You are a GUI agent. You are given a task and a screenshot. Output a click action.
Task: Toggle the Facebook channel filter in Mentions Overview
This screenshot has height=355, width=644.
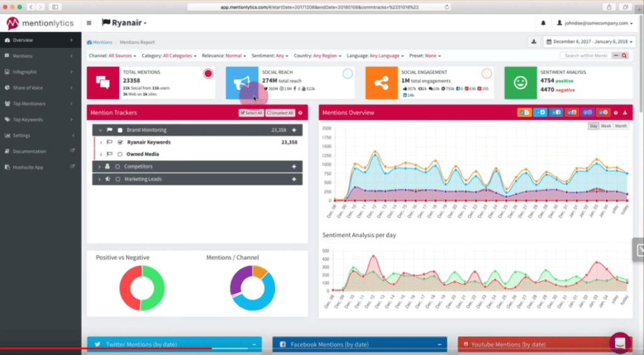[x=556, y=112]
